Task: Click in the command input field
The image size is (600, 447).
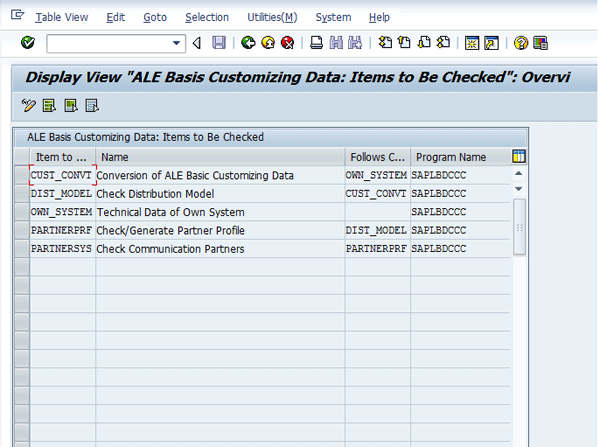Action: coord(108,43)
